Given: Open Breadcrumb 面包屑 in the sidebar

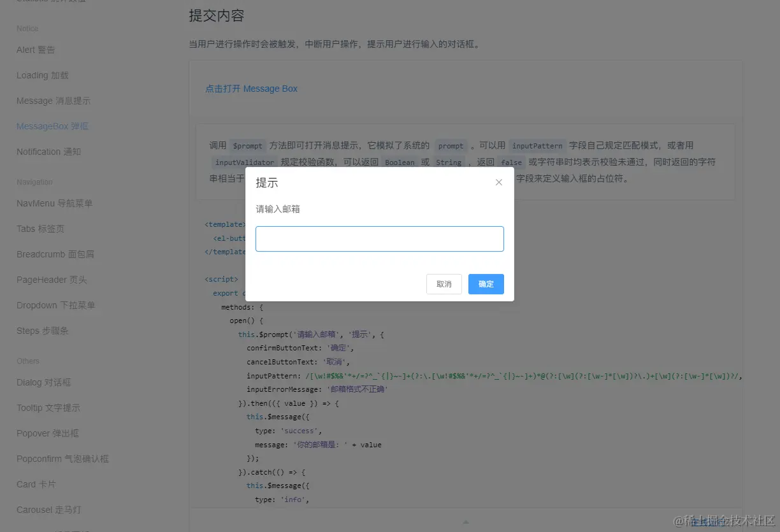Looking at the screenshot, I should pyautogui.click(x=55, y=254).
